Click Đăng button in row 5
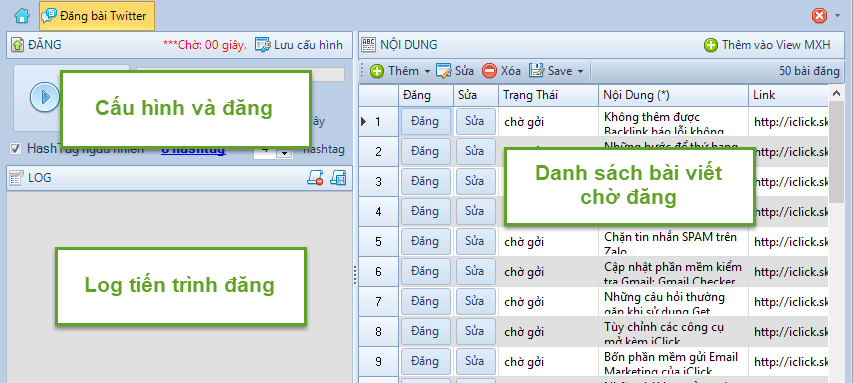The image size is (853, 383). [425, 241]
